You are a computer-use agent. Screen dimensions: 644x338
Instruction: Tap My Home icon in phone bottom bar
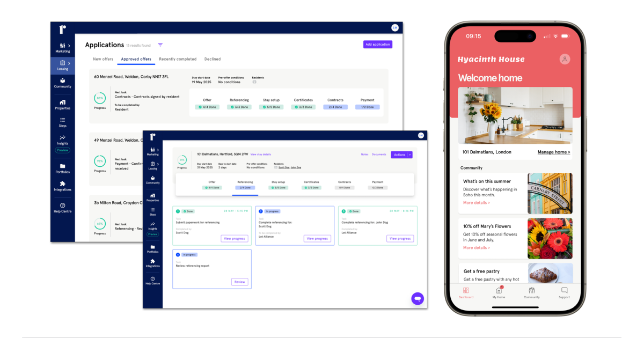pyautogui.click(x=499, y=290)
